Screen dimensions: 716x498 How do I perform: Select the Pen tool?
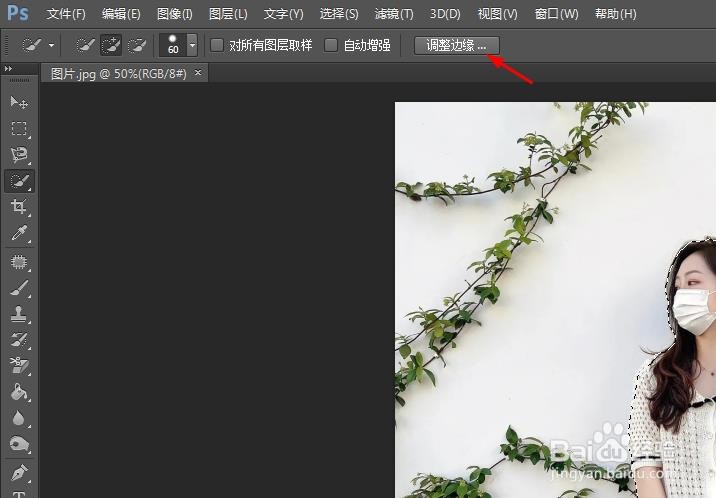[x=19, y=473]
